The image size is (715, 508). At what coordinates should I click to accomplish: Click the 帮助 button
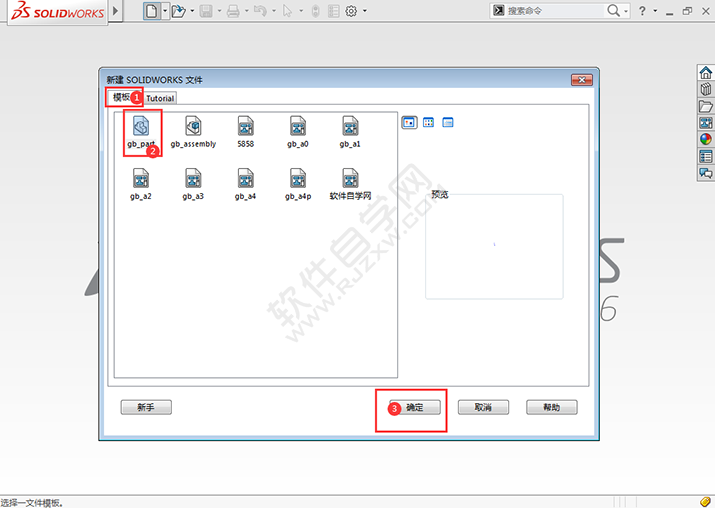[552, 407]
